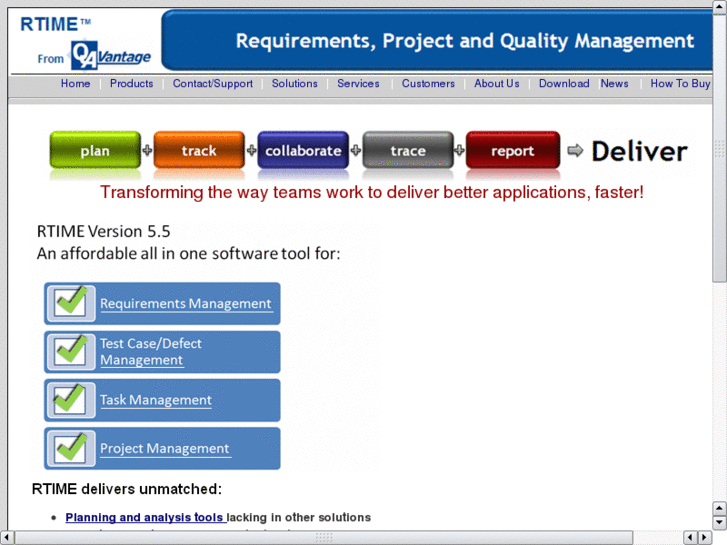
Task: Click the vertical scrollbar up arrow at top
Action: pos(720,8)
